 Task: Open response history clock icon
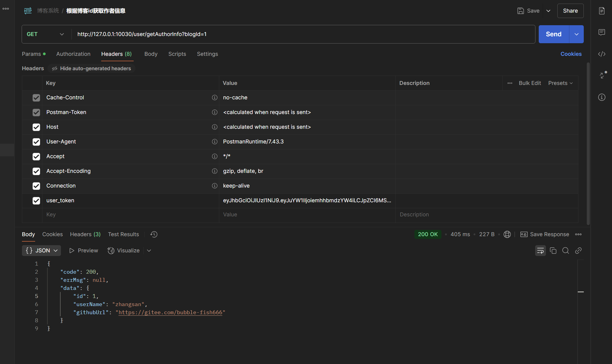click(x=154, y=234)
